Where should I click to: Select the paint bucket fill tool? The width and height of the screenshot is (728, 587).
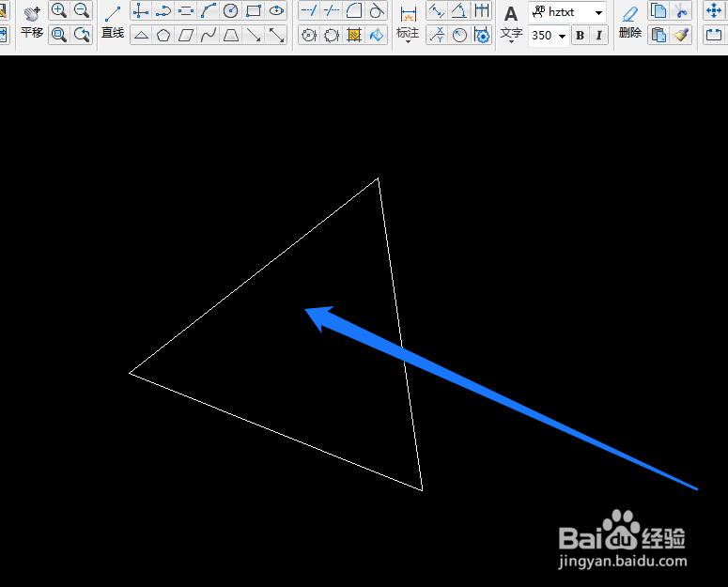(377, 35)
